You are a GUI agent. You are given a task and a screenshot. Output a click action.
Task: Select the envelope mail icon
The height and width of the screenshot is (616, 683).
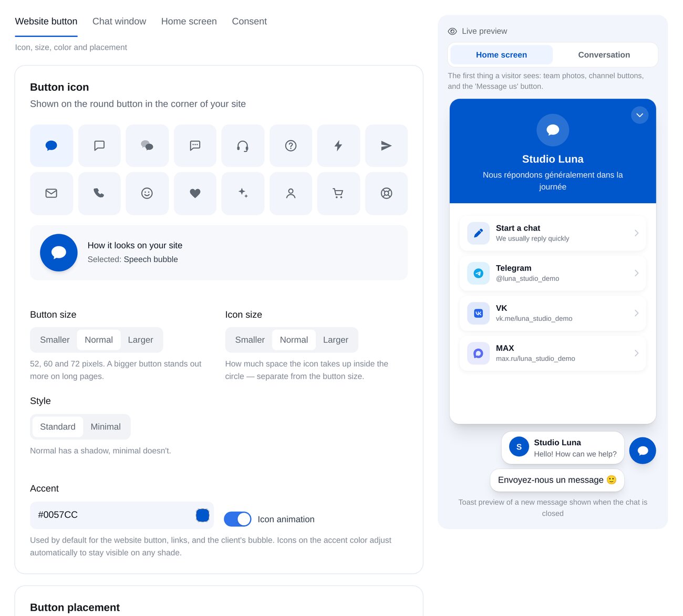click(x=51, y=193)
